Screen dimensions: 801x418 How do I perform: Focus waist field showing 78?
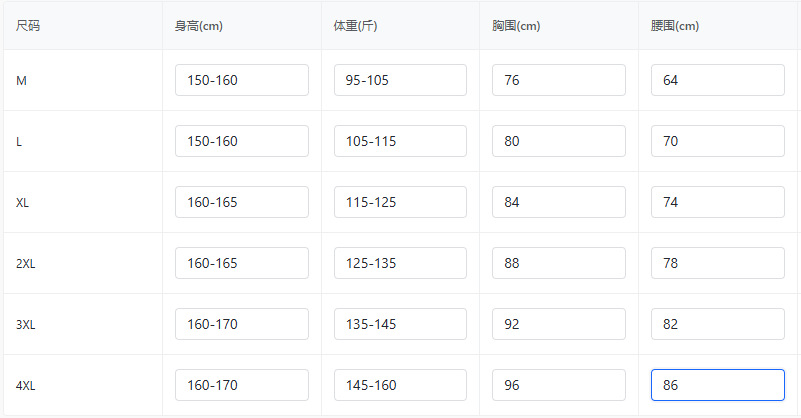tap(717, 263)
